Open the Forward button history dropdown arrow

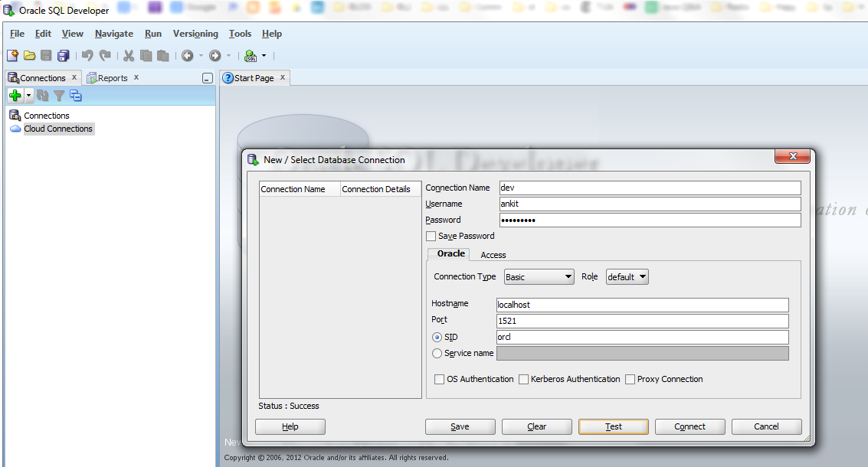click(x=228, y=55)
